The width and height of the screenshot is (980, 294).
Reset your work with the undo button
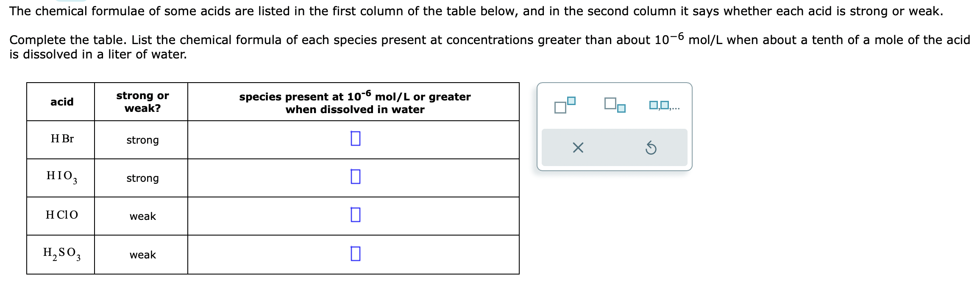point(651,148)
